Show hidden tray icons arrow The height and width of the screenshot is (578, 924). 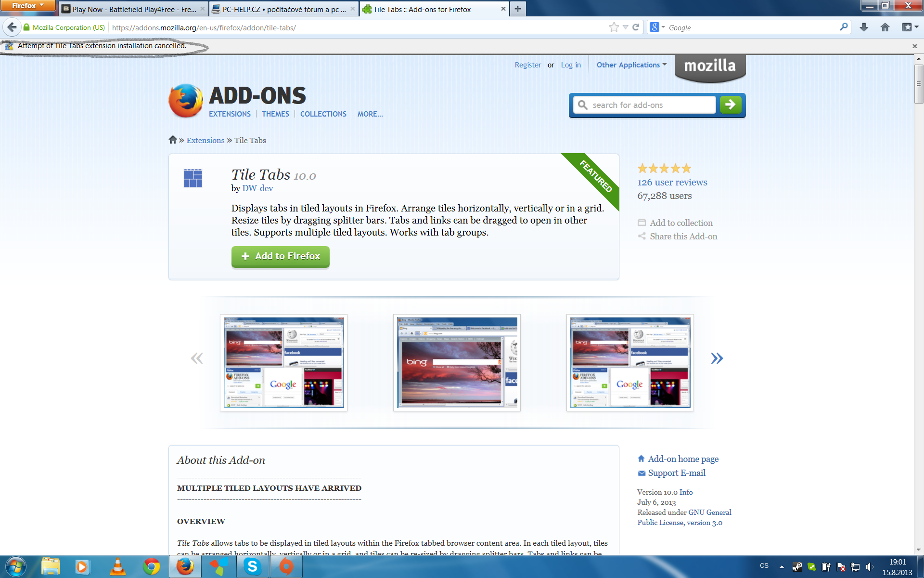point(782,567)
